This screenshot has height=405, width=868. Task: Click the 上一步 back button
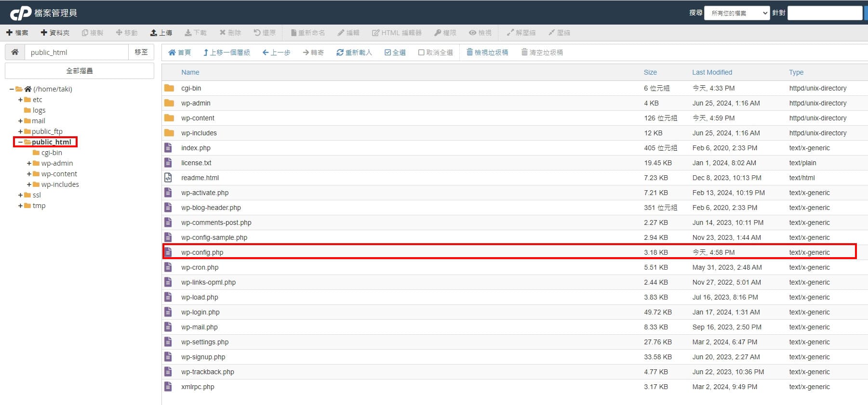click(276, 52)
